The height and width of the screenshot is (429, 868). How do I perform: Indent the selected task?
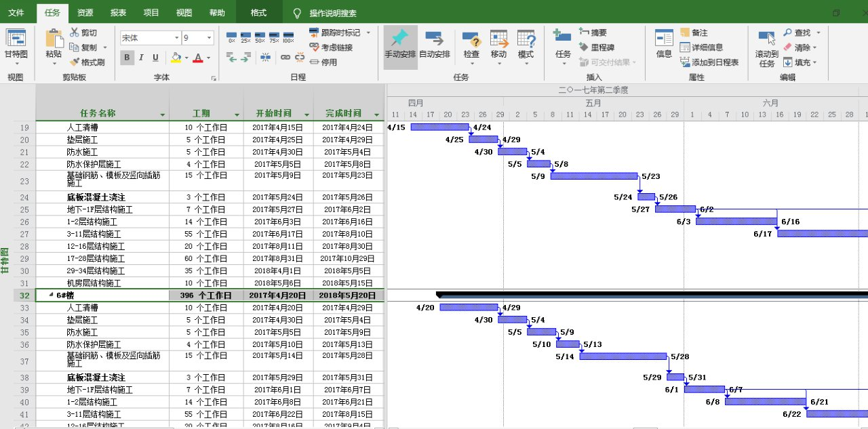coord(245,58)
